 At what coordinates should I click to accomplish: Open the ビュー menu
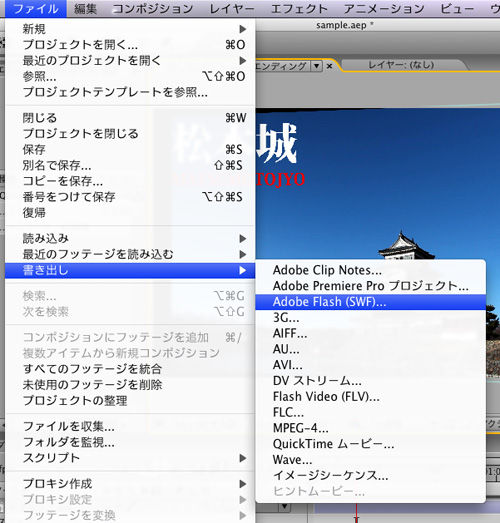[457, 9]
